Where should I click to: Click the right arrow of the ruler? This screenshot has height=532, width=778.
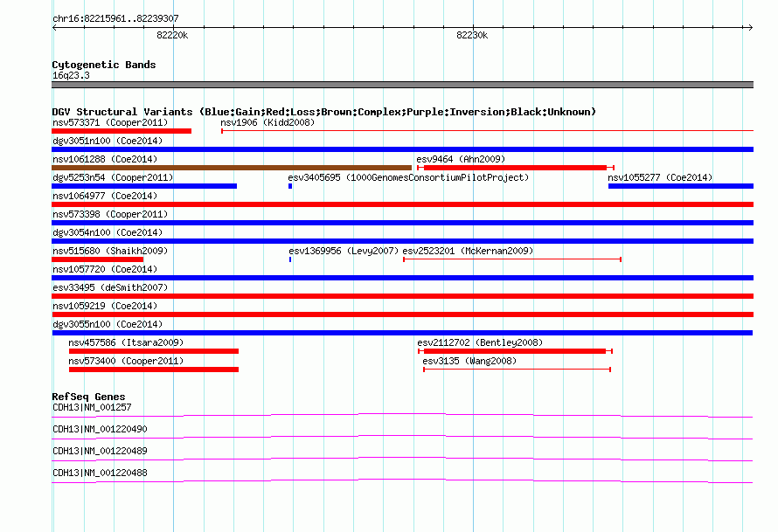[750, 27]
